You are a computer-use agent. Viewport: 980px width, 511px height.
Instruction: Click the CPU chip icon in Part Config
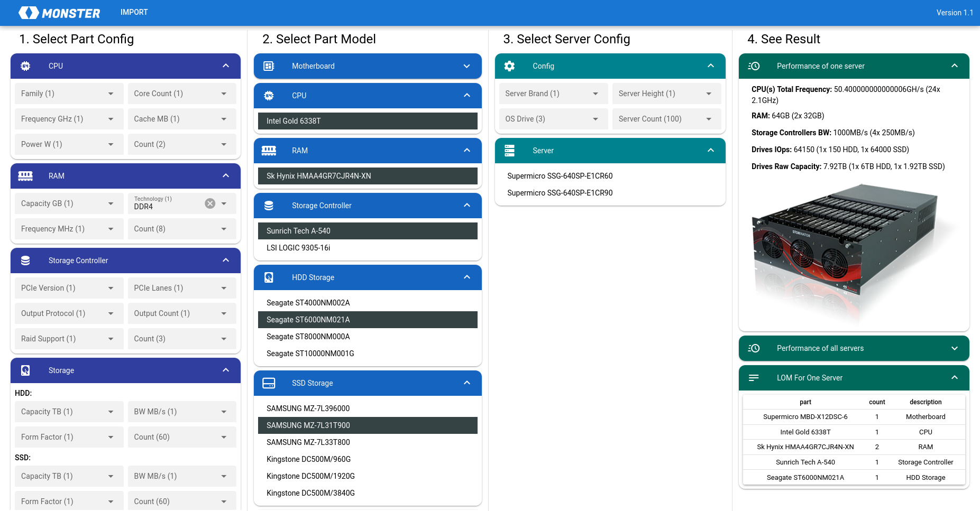pos(25,66)
